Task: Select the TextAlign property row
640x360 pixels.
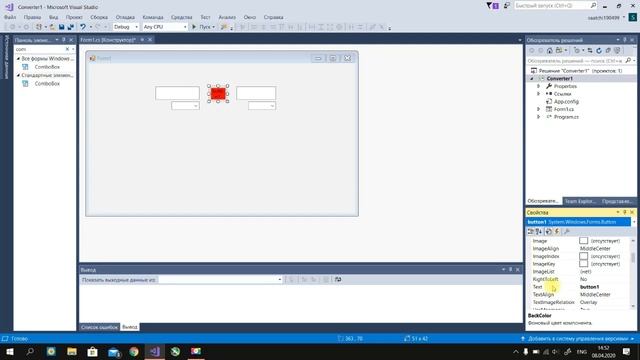Action: pos(580,295)
